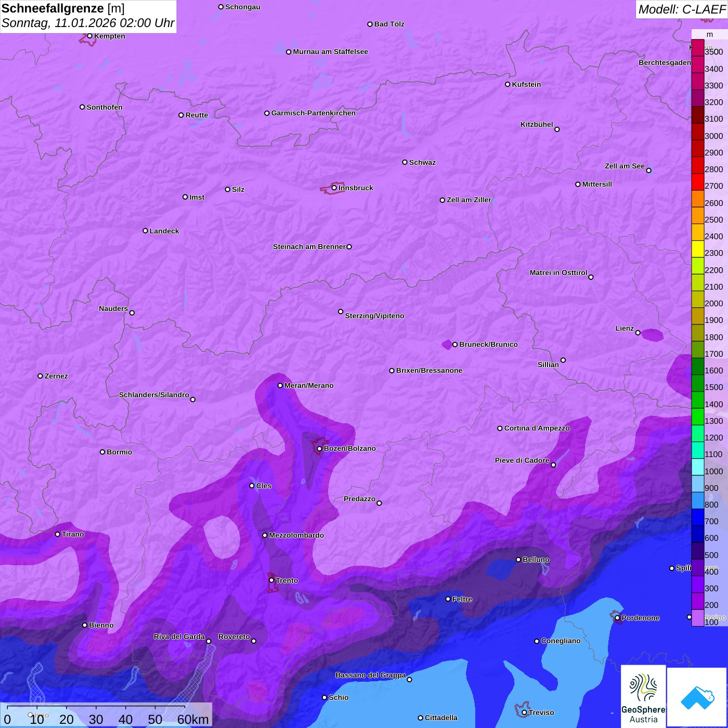Image resolution: width=728 pixels, height=728 pixels.
Task: Select the Kufstein city marker dot
Action: 508,84
